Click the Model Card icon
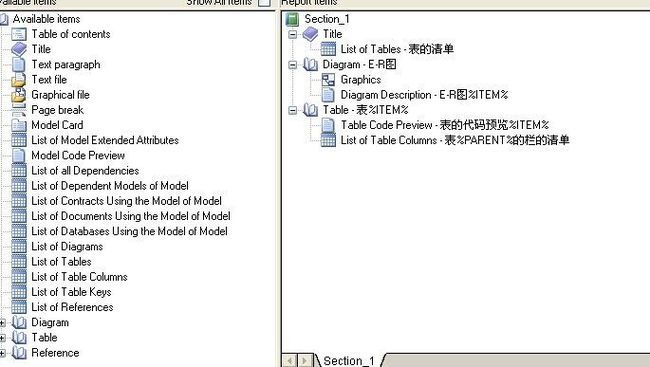Screen dimensions: 650x367 19,125
